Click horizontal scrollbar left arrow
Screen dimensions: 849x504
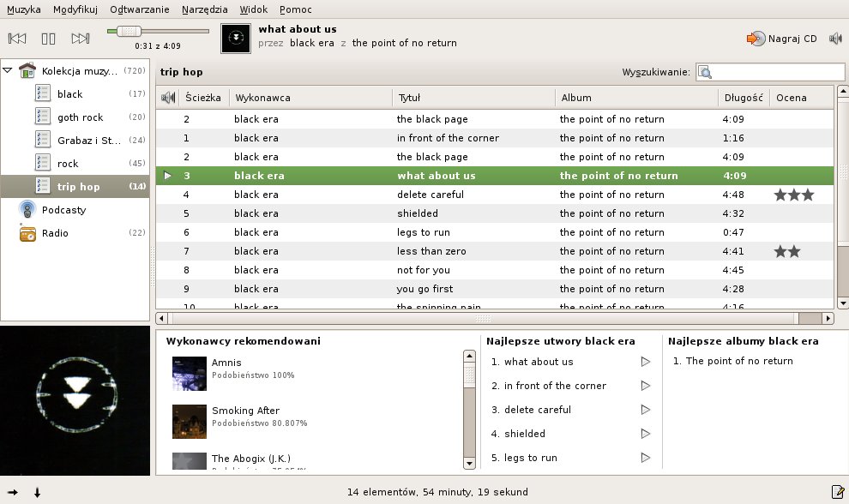[x=161, y=318]
